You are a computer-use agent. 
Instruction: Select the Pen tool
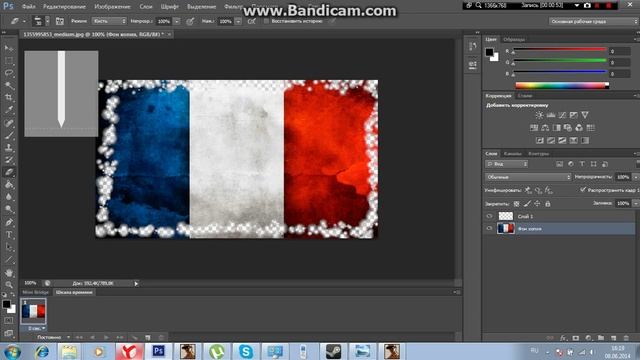point(9,222)
